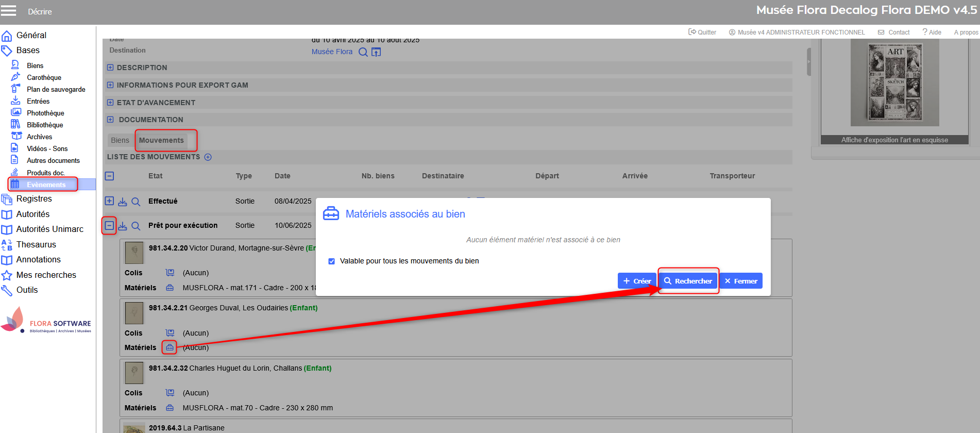The height and width of the screenshot is (433, 980).
Task: Collapse the Prêt pour exécution movement row
Action: [x=109, y=225]
